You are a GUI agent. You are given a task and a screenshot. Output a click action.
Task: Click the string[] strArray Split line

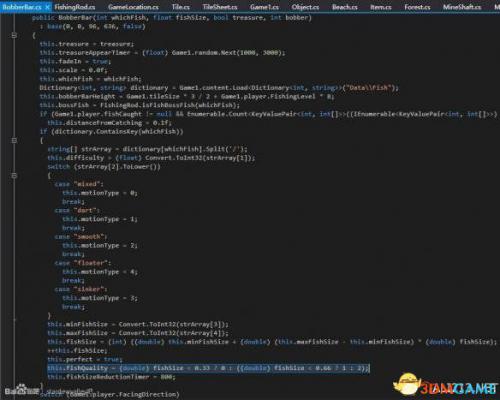[x=147, y=149]
